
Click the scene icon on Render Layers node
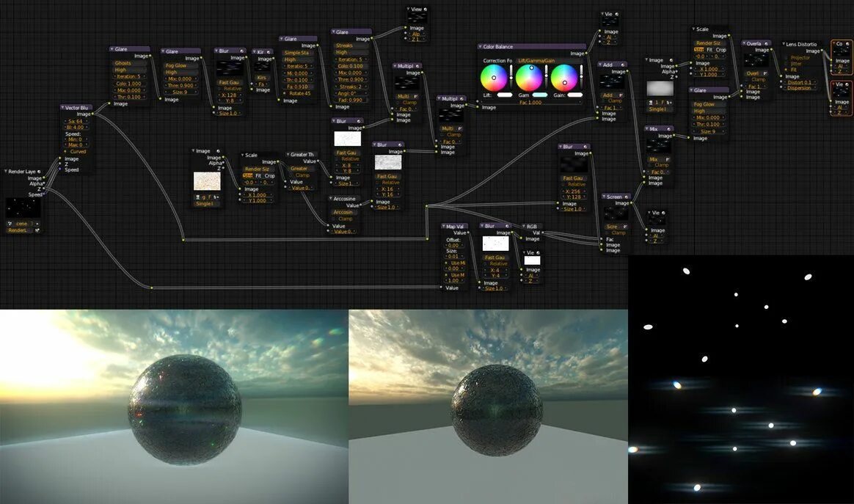coord(10,224)
